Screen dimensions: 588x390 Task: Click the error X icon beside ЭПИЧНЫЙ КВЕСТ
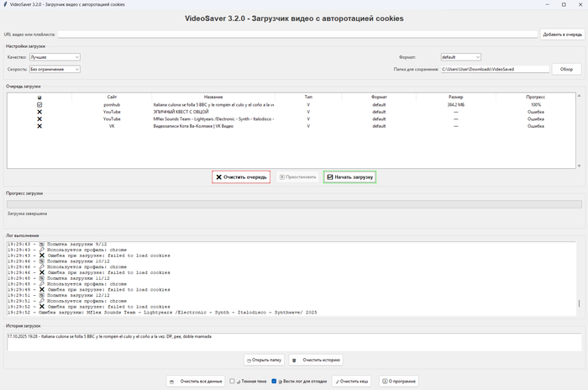(39, 112)
